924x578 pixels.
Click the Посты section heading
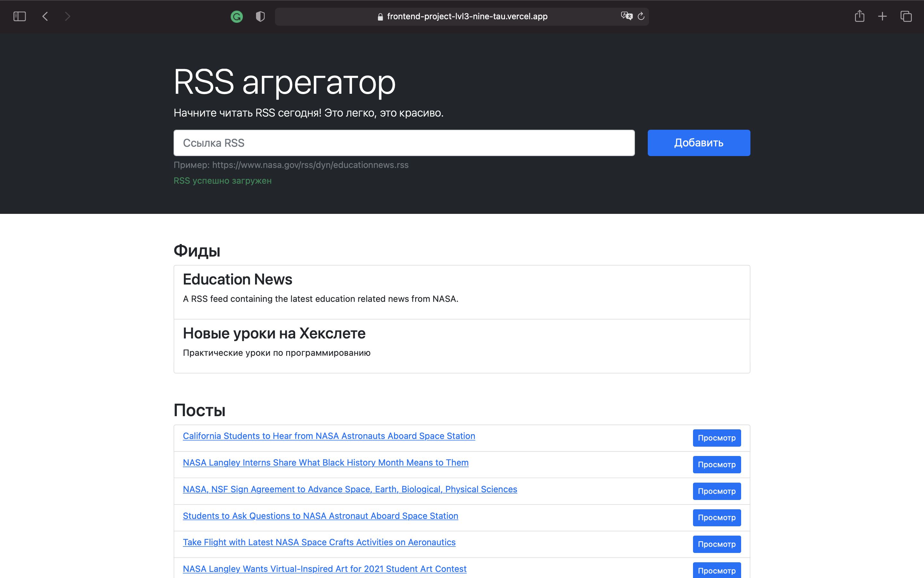tap(199, 411)
